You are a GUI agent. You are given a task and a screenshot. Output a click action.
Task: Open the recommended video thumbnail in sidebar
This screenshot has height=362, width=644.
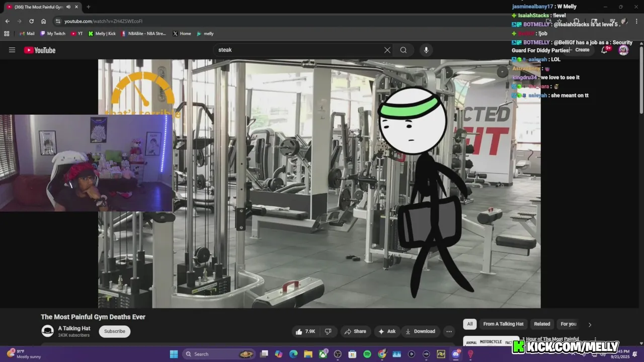[x=491, y=341]
